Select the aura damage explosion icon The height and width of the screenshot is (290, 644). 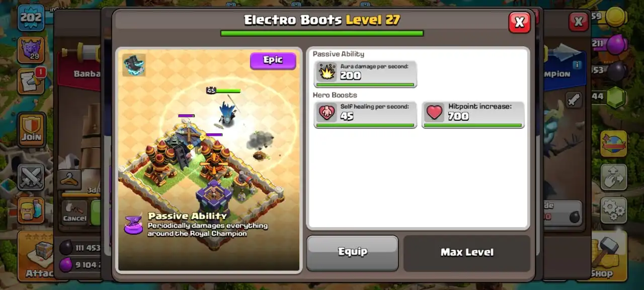tap(327, 72)
